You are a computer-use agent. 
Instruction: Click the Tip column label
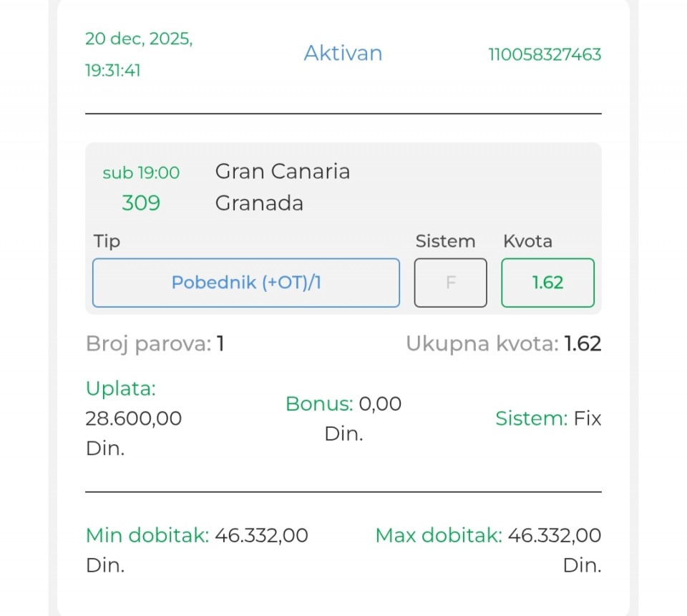tap(107, 241)
